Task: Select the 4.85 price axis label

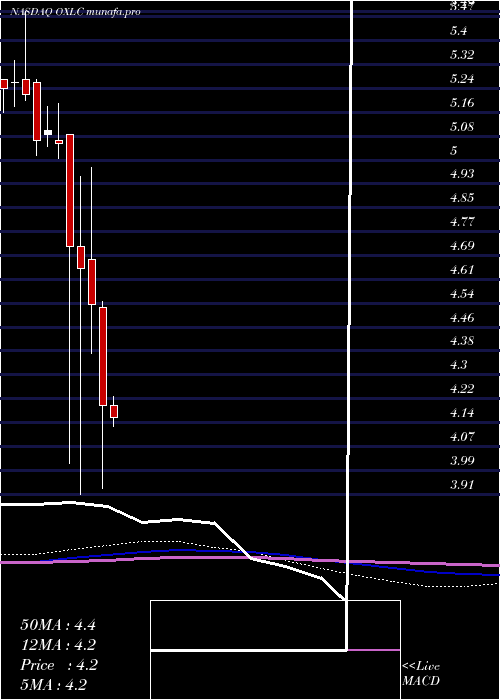Action: [x=462, y=198]
